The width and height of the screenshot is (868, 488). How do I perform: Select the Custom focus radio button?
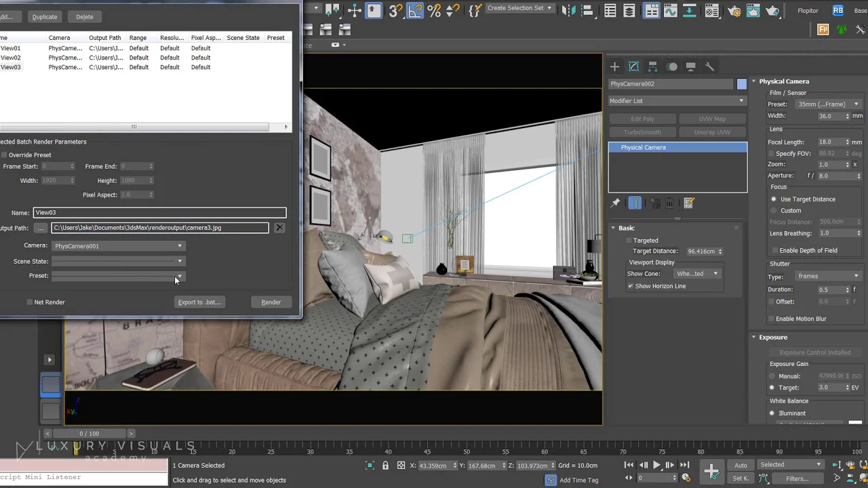(774, 211)
